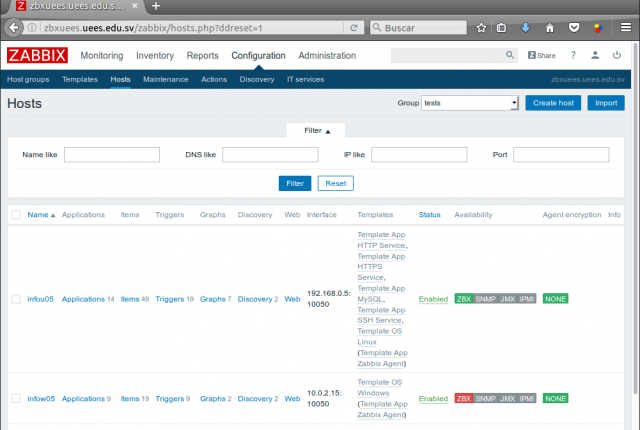Click NONE encryption badge for infou05

click(x=556, y=299)
